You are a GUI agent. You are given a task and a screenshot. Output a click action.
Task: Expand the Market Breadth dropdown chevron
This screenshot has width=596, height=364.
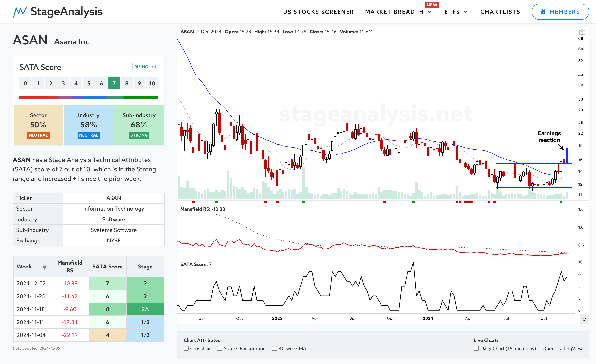click(x=430, y=12)
